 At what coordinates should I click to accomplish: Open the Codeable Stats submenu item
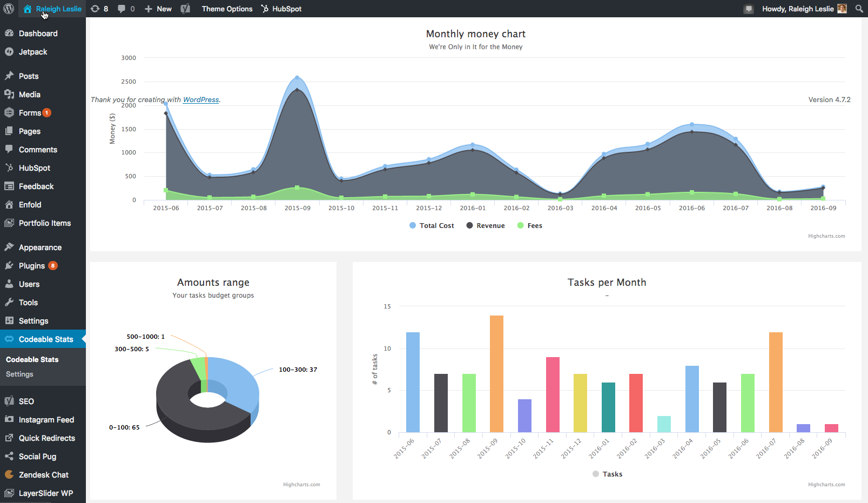coord(32,359)
